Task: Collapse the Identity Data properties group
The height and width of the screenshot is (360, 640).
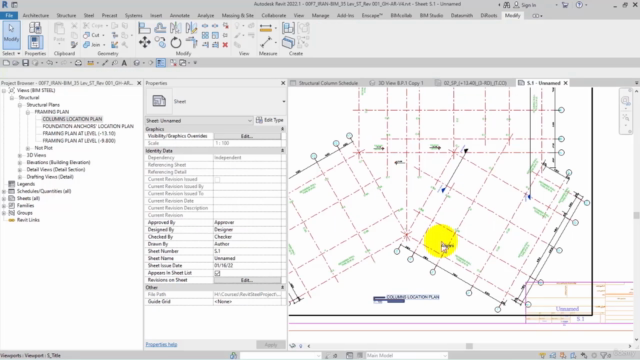Action: coord(282,151)
